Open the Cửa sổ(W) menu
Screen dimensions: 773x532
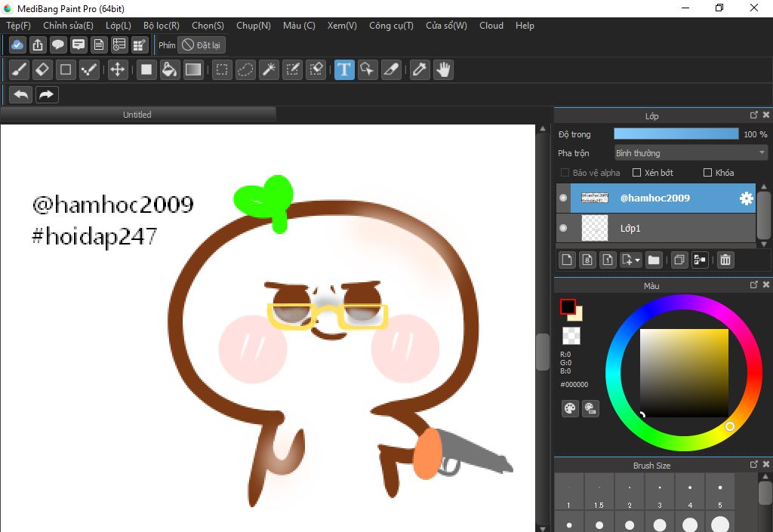(x=446, y=26)
